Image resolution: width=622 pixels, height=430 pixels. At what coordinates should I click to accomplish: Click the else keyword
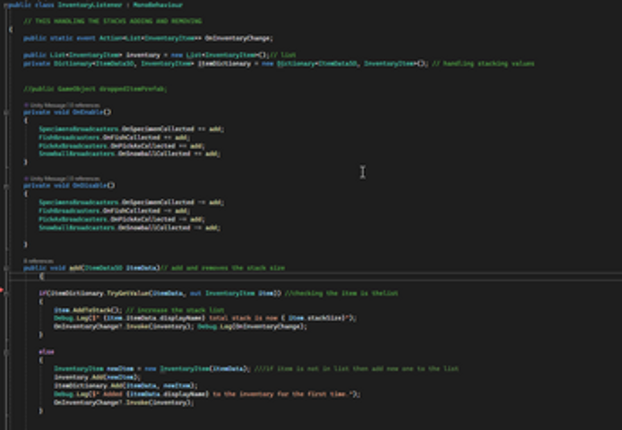coord(46,352)
